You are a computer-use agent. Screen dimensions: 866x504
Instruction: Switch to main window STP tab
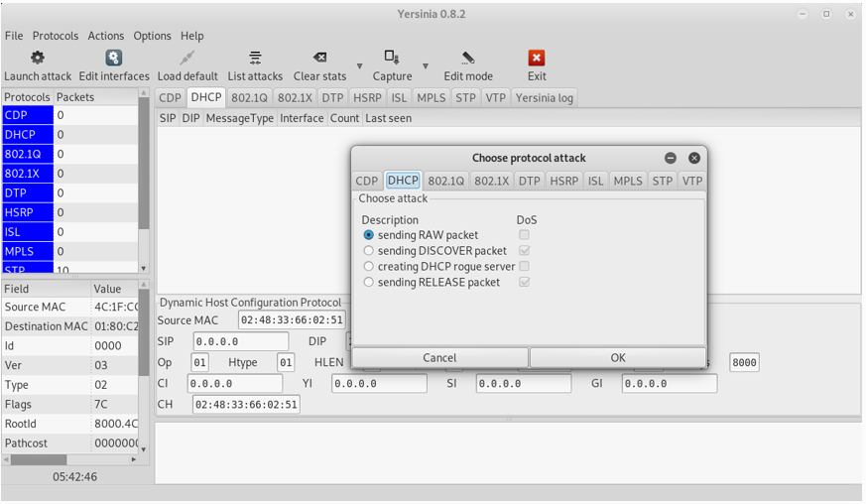465,98
